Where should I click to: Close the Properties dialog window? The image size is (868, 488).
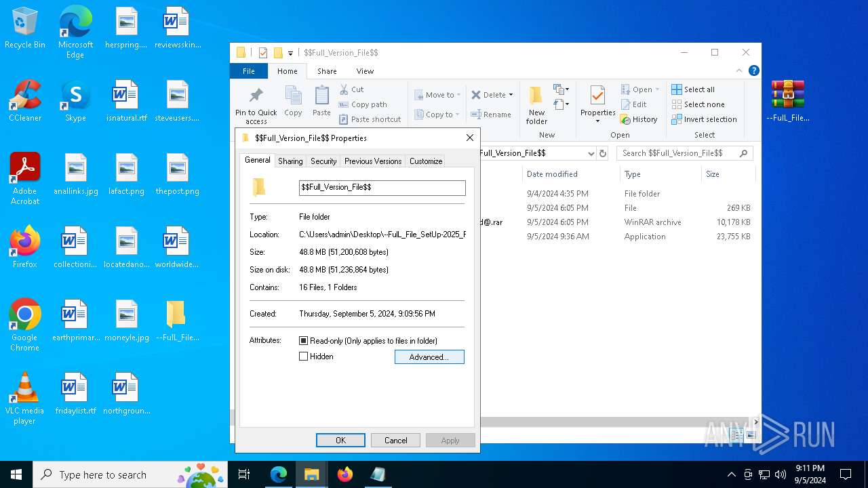point(470,138)
